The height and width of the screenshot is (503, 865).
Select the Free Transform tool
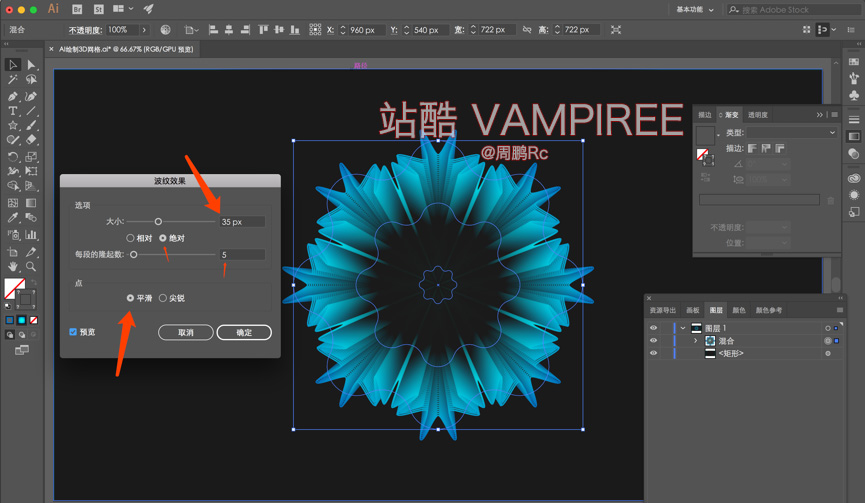point(31,172)
